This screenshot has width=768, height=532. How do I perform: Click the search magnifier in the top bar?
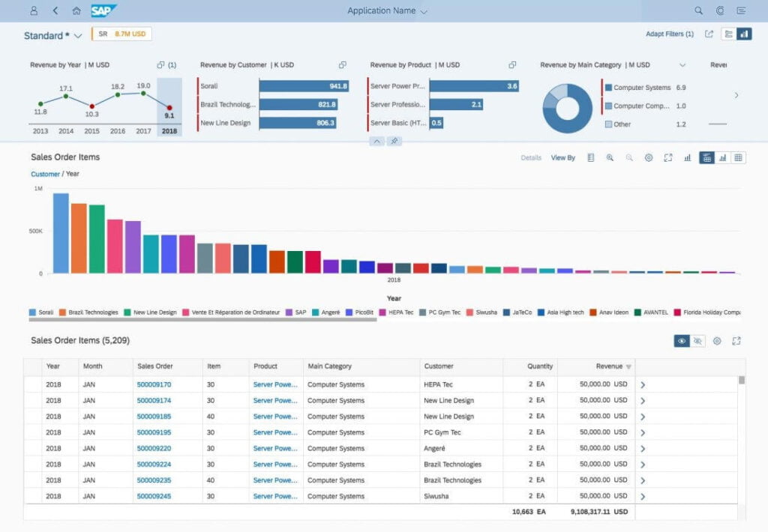coord(698,11)
